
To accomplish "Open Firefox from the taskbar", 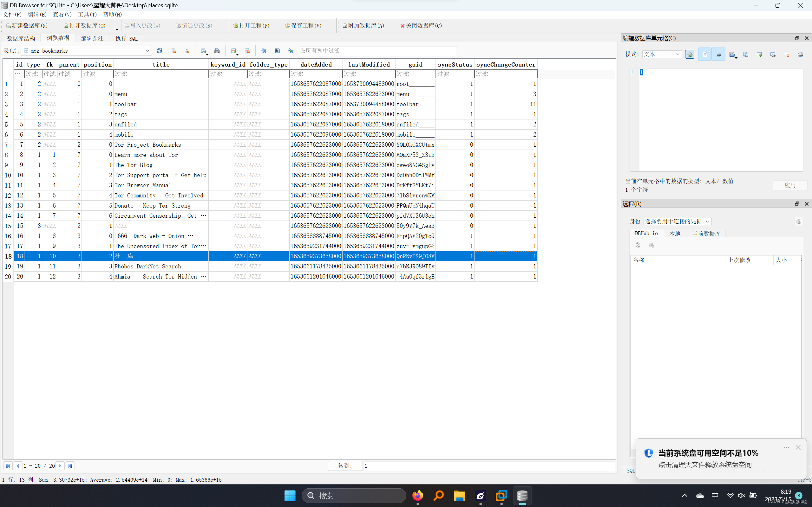I will 417,496.
